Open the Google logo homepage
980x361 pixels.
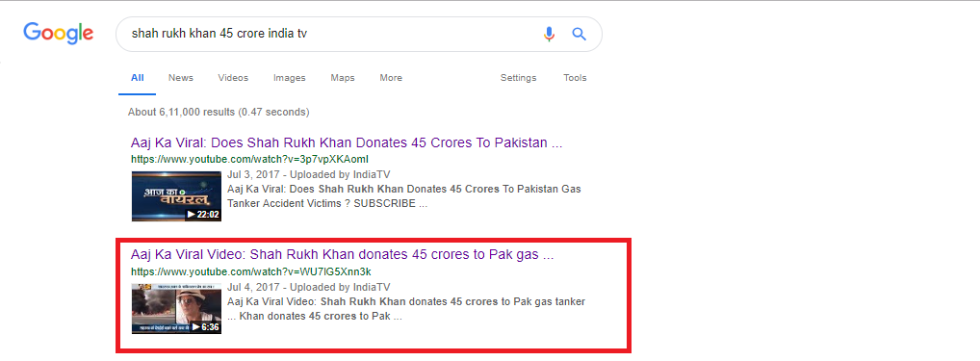click(58, 34)
